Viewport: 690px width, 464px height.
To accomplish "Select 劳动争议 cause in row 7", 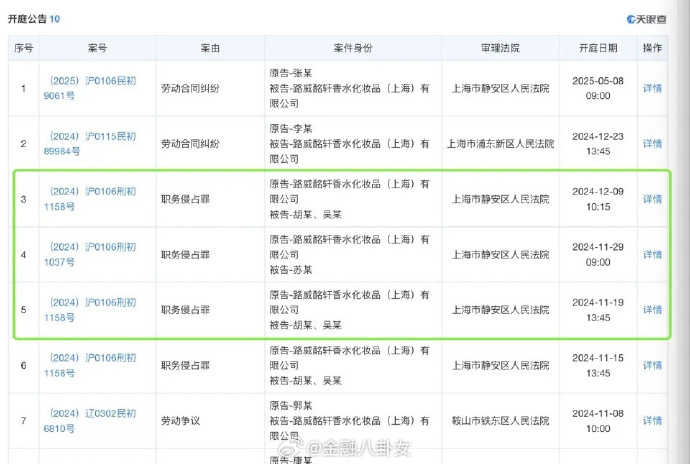I will pos(180,421).
